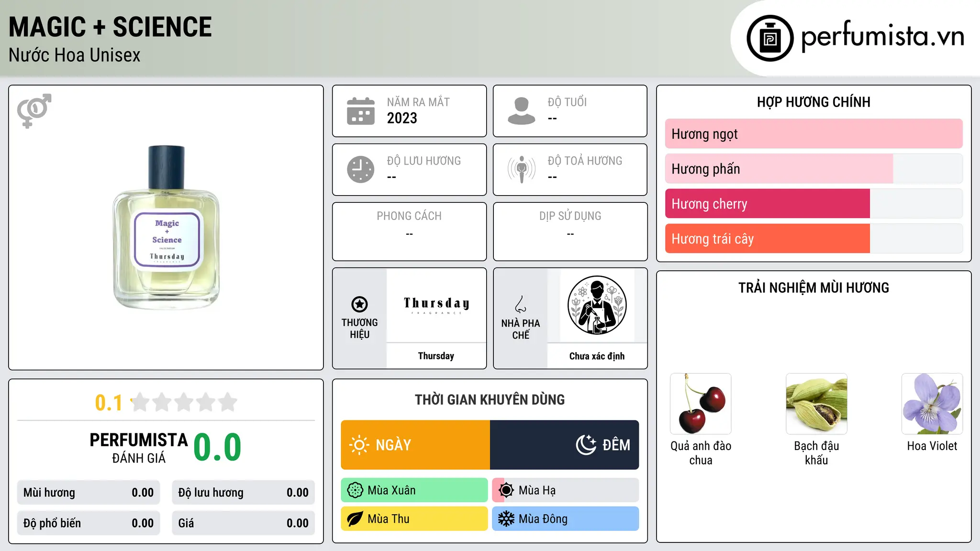This screenshot has width=980, height=551.
Task: Open the Quả anh đào chua cherry image
Action: click(x=701, y=404)
